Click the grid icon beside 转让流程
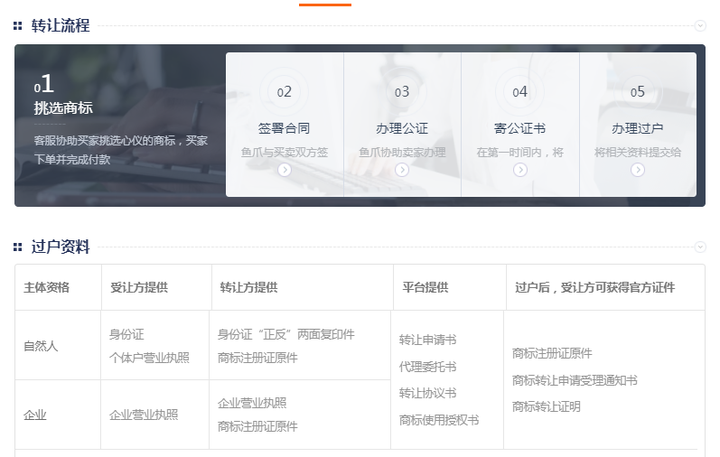The width and height of the screenshot is (720, 457). click(17, 26)
